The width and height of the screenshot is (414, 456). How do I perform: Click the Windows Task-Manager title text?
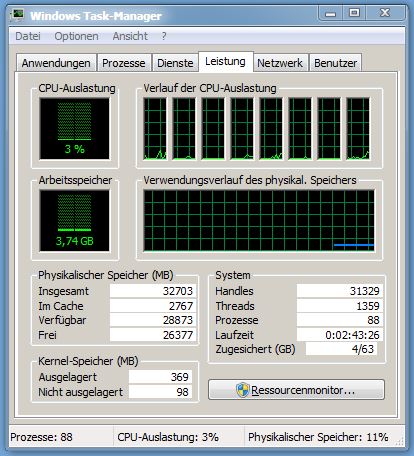tap(96, 16)
